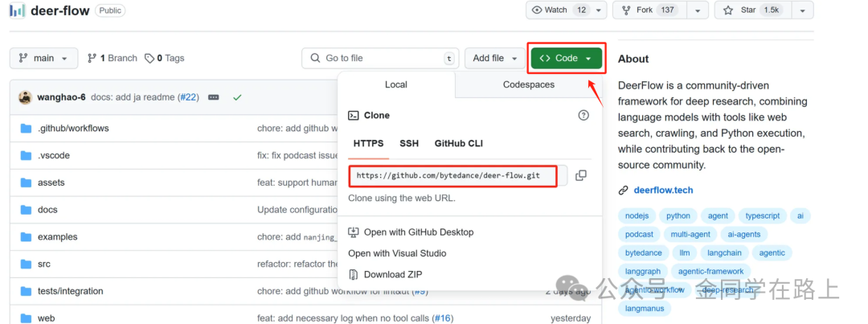The image size is (868, 324).
Task: Click wanghao-6 avatar image
Action: coord(26,97)
